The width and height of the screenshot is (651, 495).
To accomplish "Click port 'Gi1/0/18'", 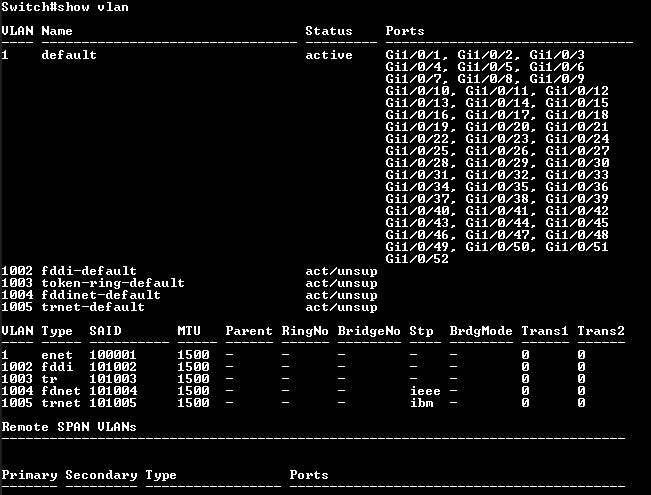I will pos(577,115).
